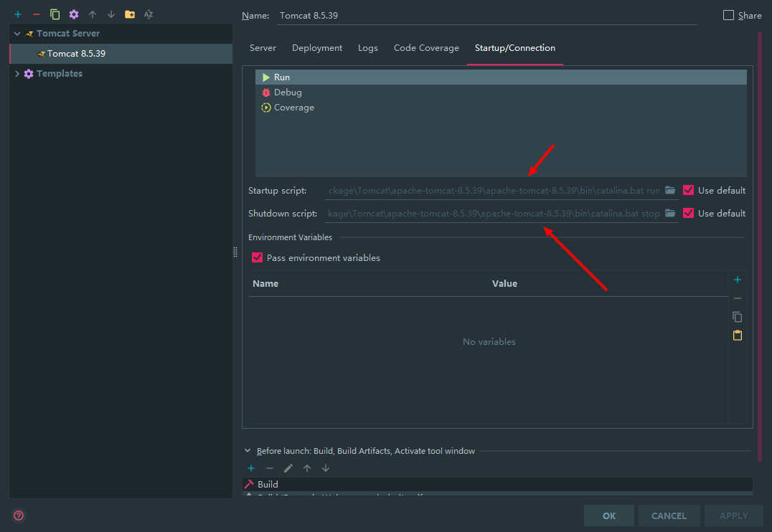Click the Name column header
Image resolution: width=772 pixels, height=532 pixels.
265,283
